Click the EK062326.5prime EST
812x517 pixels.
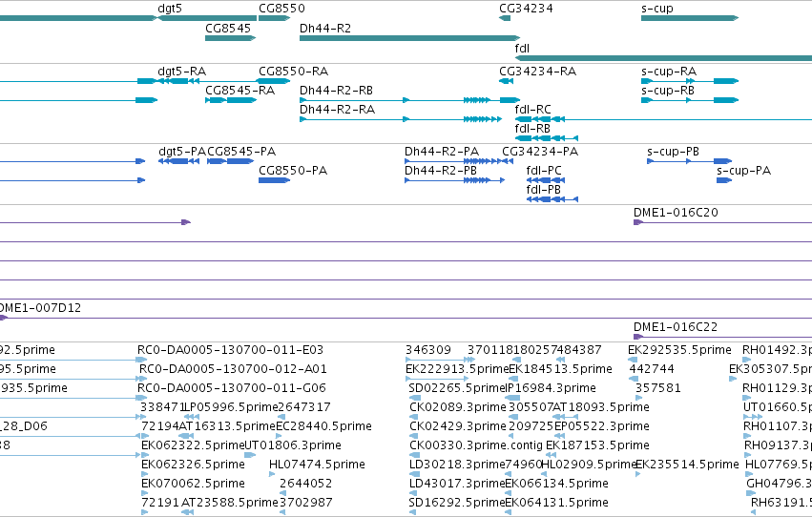[x=144, y=475]
